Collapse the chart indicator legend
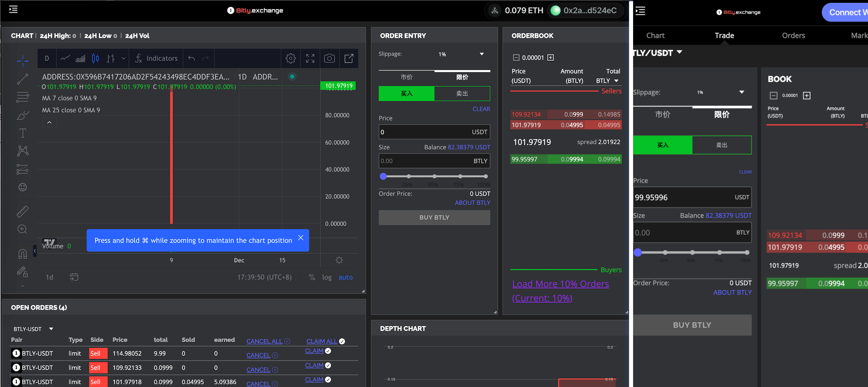Screen dimensions: 868x387 point(49,122)
